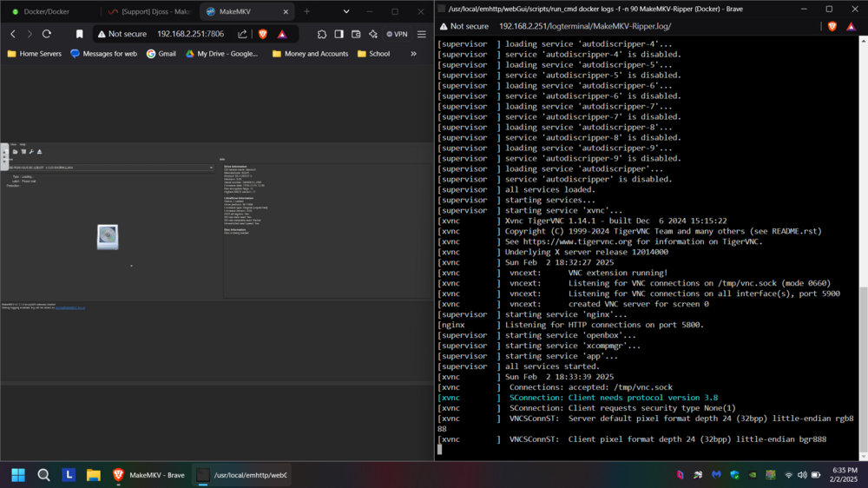Open the Brave Wallet icon
This screenshot has width=868, height=488.
coord(356,35)
